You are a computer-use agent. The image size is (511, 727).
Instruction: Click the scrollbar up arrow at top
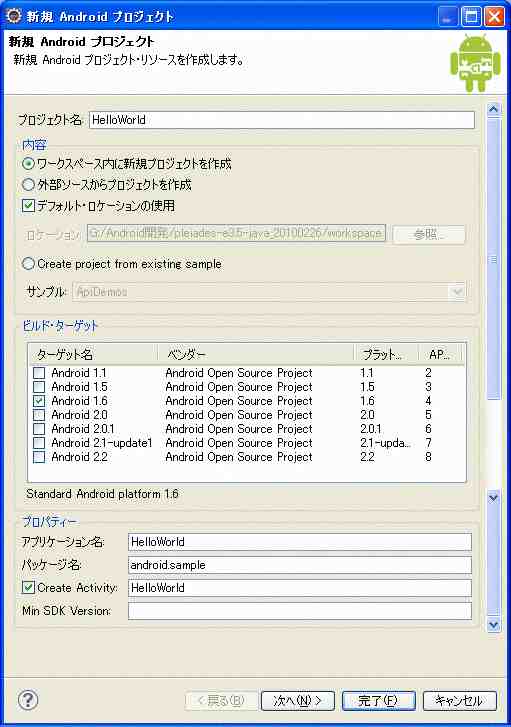(x=494, y=110)
